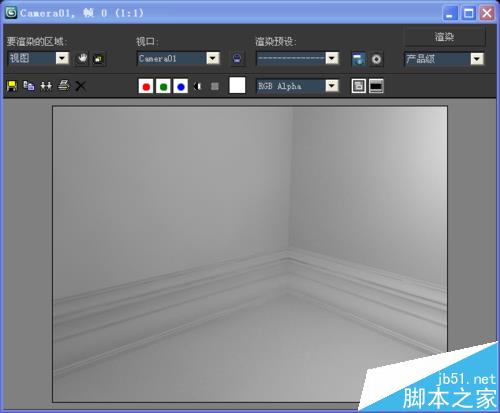500x413 pixels.
Task: Toggle the UI overlay icon
Action: tap(359, 86)
